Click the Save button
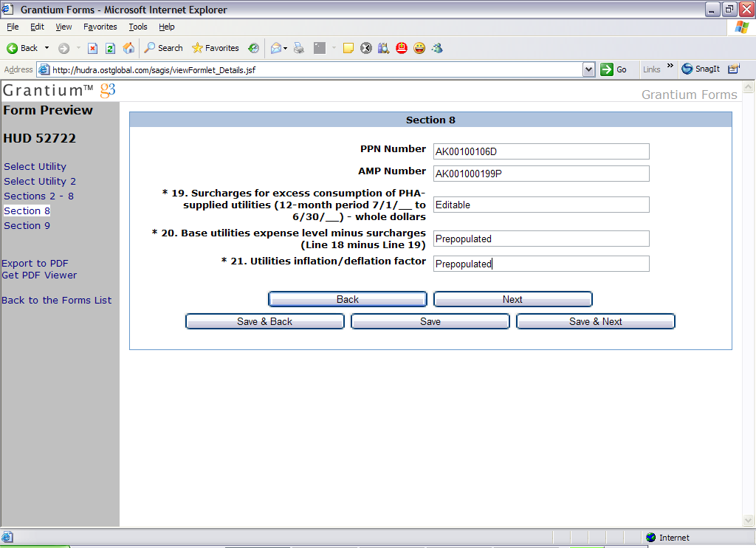This screenshot has height=548, width=756. pos(430,321)
